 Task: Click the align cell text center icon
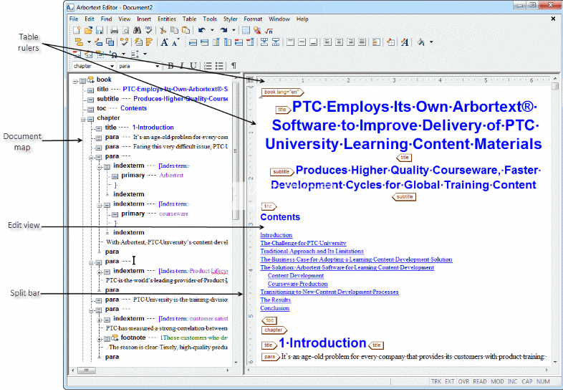[339, 42]
